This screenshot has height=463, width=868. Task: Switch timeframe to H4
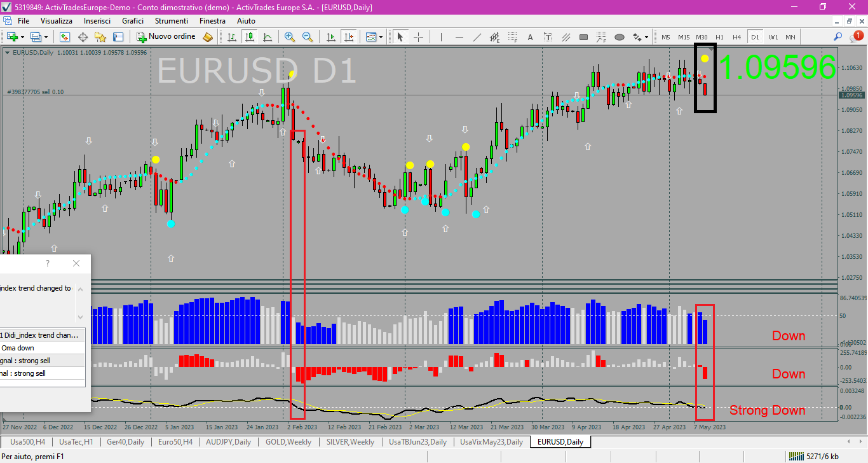[737, 37]
